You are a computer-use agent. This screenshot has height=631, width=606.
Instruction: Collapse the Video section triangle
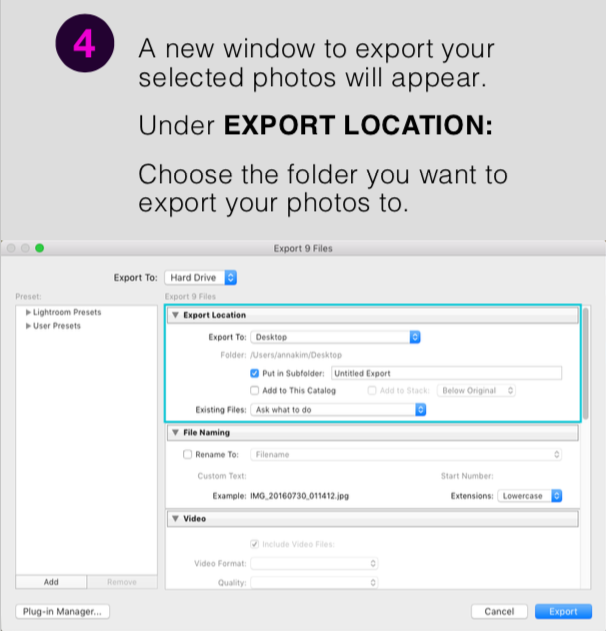[175, 519]
